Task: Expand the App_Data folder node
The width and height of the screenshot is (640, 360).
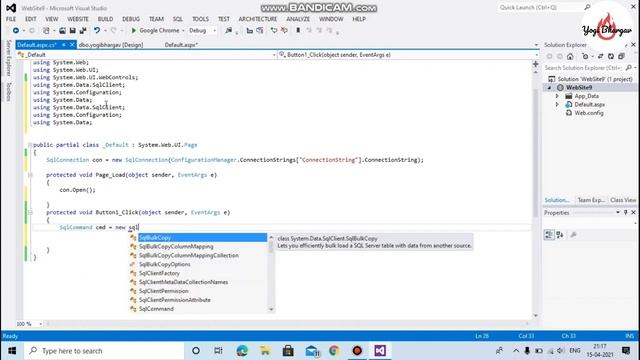Action: (557, 96)
